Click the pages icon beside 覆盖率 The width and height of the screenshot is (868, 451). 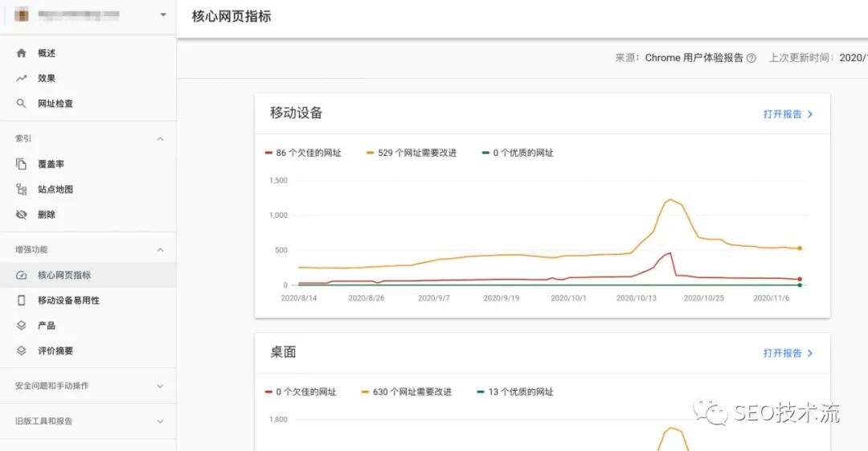coord(22,164)
